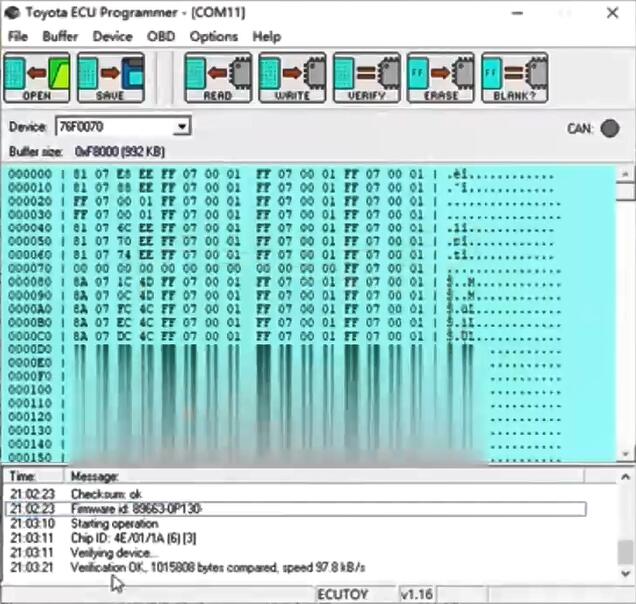Close the Toyota ECU Programmer window

(x=612, y=13)
